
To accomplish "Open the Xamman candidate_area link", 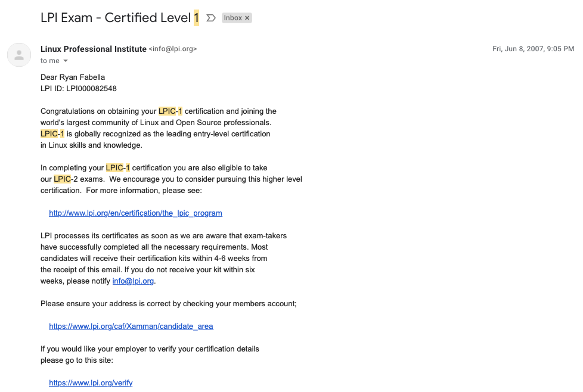I will click(131, 326).
